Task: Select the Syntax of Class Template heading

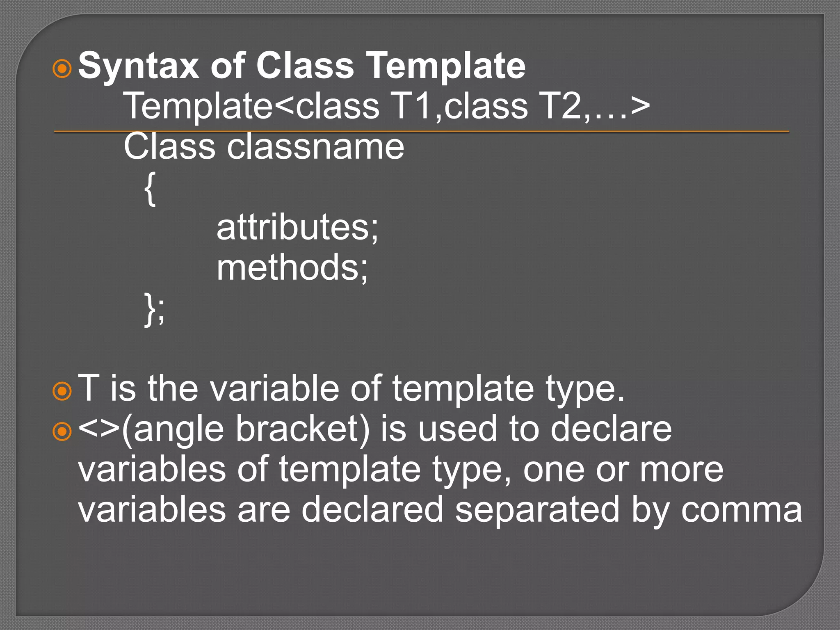Action: [x=301, y=66]
